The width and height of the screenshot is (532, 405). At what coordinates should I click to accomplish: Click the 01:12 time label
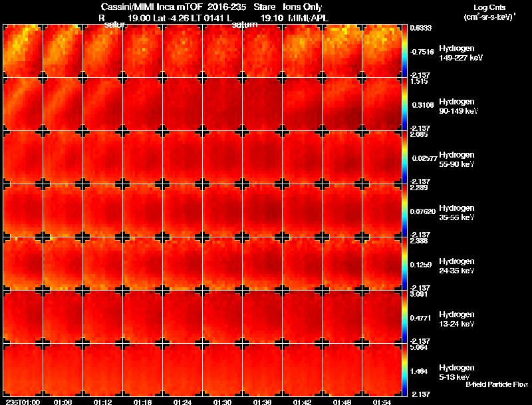(x=103, y=402)
